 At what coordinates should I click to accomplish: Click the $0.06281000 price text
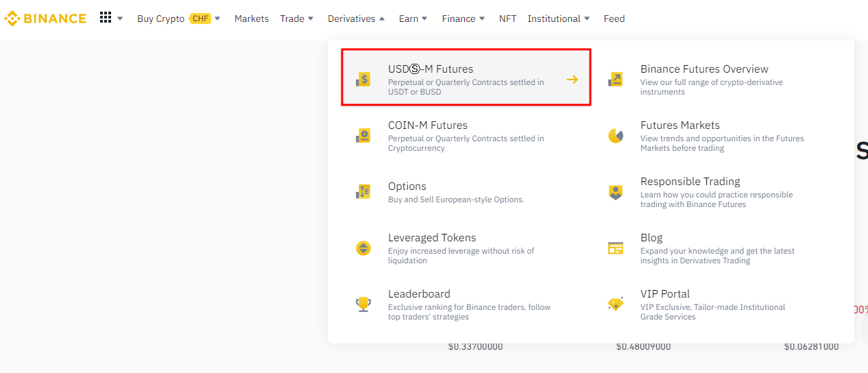[811, 346]
